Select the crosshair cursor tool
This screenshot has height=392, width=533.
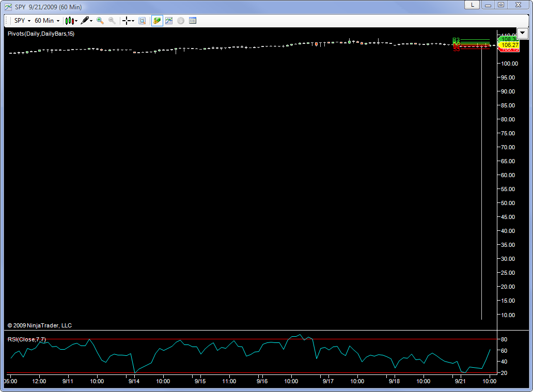127,21
